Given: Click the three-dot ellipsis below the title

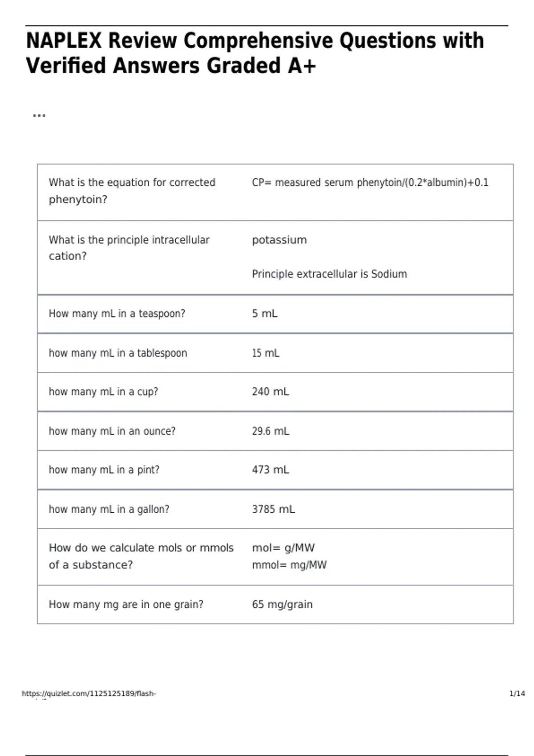Looking at the screenshot, I should pos(39,116).
